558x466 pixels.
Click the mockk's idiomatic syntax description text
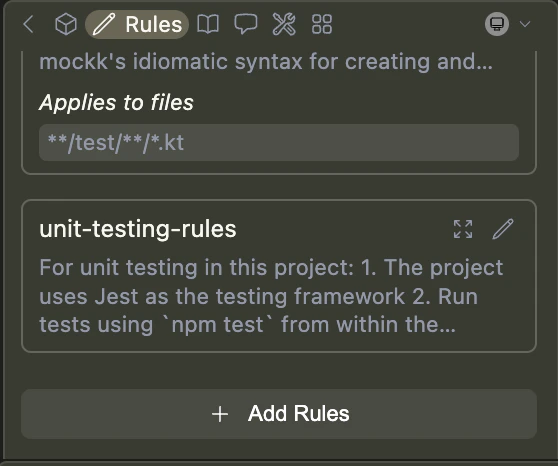tap(266, 62)
